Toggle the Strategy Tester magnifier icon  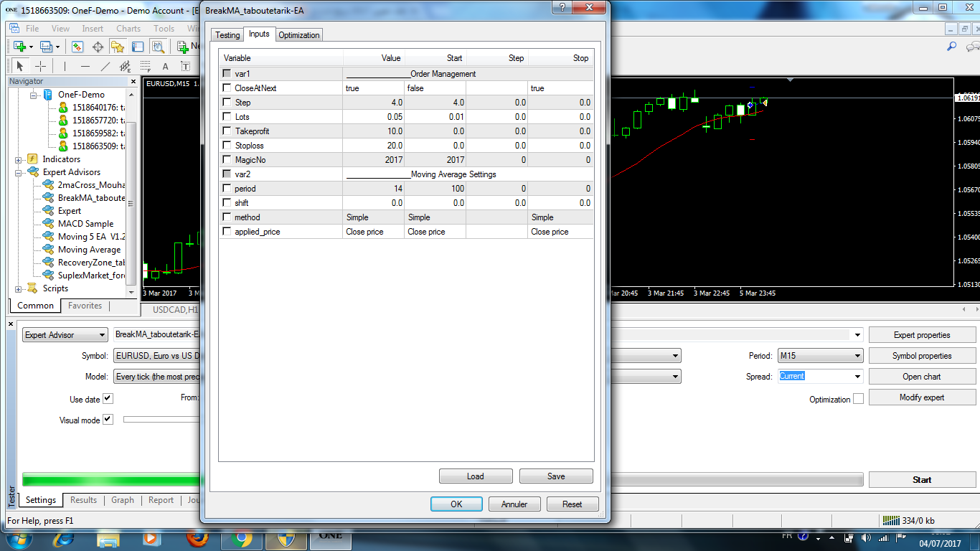pos(158,47)
